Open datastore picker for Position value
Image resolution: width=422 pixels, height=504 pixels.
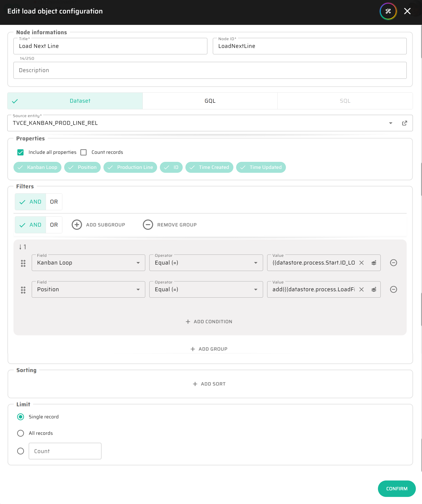[374, 289]
